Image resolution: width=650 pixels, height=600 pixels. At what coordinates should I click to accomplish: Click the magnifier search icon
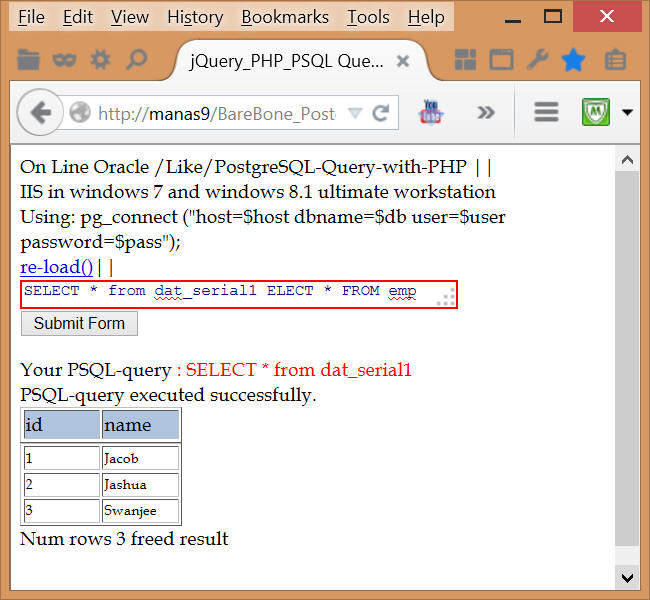point(136,60)
